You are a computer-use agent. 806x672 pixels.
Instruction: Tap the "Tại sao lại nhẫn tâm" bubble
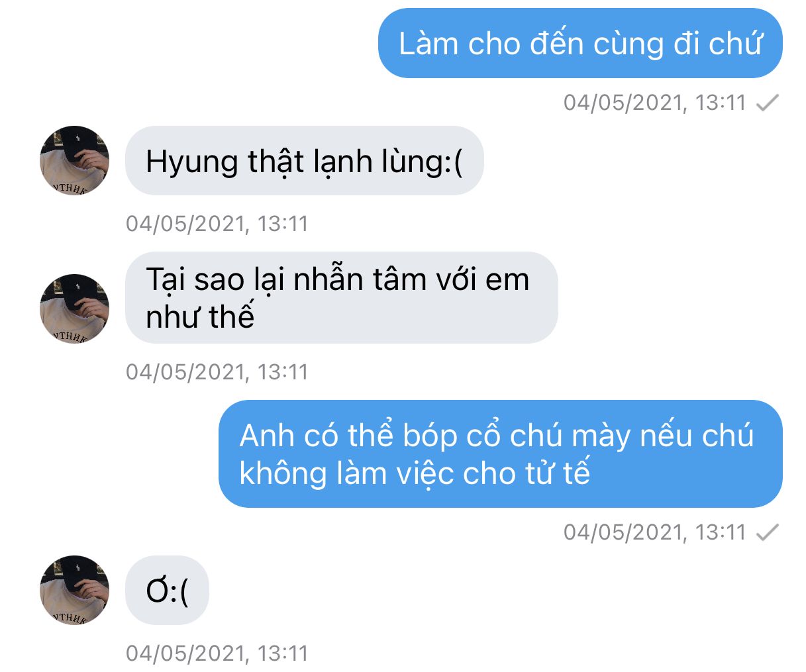click(342, 298)
